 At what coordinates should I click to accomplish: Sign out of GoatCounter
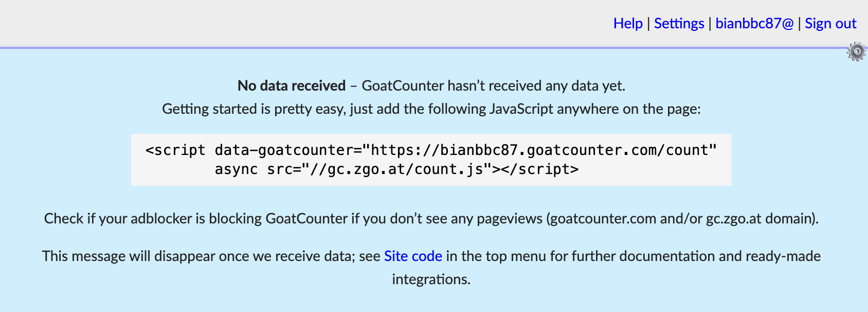tap(830, 24)
